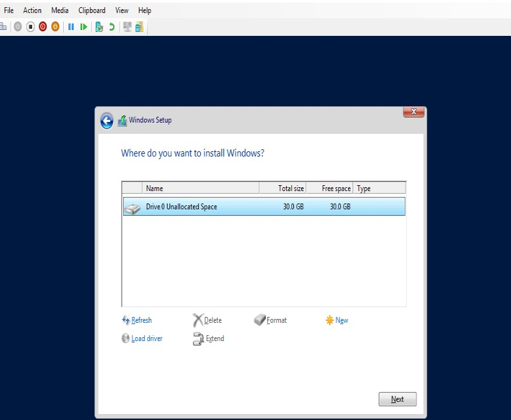Click the red Shut Down toolbar icon
The image size is (511, 420).
click(x=43, y=27)
